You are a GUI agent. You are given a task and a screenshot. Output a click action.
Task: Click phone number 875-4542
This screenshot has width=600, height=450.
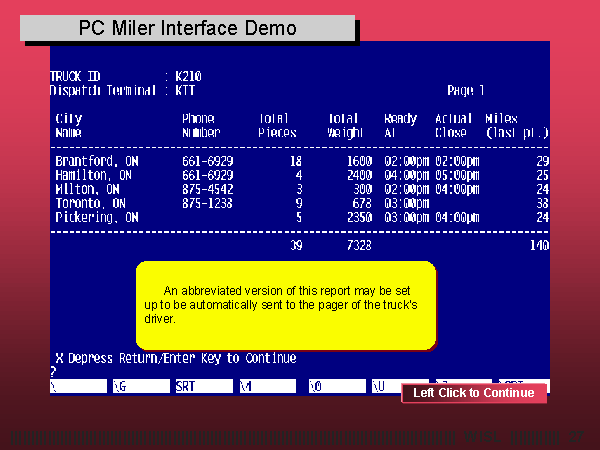click(x=207, y=189)
